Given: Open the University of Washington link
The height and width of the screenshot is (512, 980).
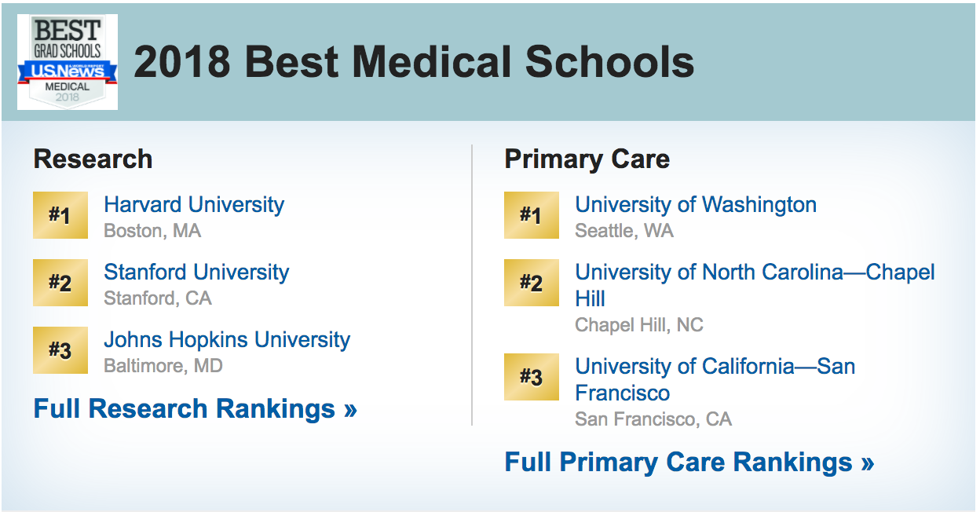Looking at the screenshot, I should (696, 205).
